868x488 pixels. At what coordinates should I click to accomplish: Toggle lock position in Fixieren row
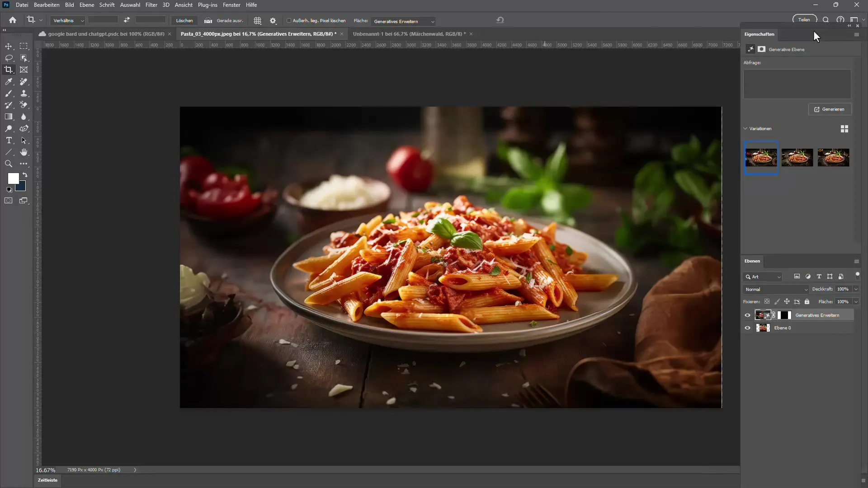(787, 302)
